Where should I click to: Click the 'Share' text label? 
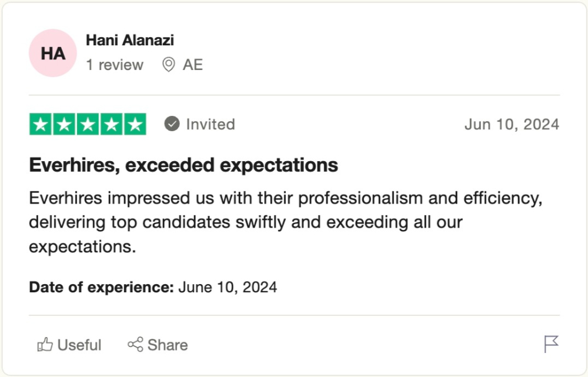coord(168,345)
